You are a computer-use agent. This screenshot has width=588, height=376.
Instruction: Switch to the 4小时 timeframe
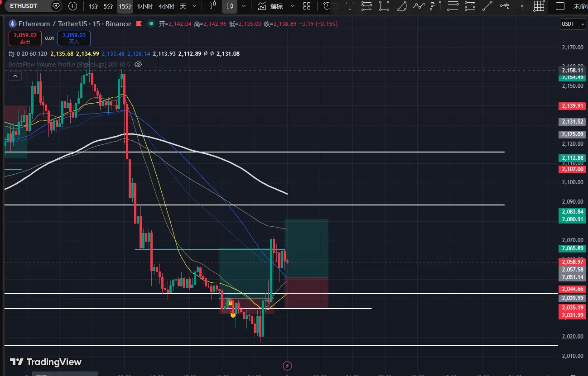(166, 6)
